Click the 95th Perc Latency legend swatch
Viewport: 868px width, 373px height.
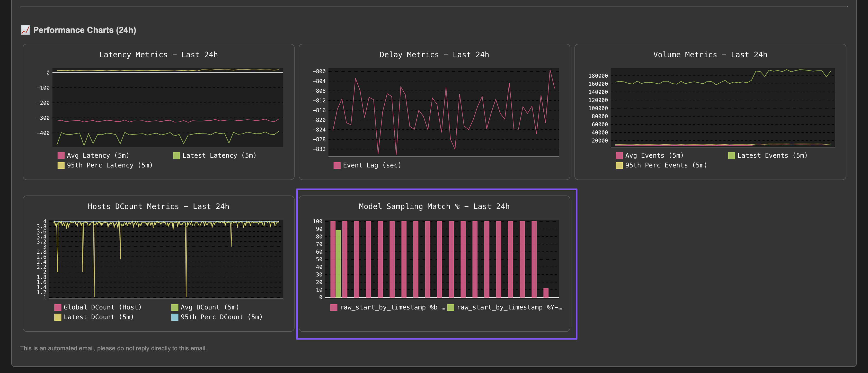[61, 165]
